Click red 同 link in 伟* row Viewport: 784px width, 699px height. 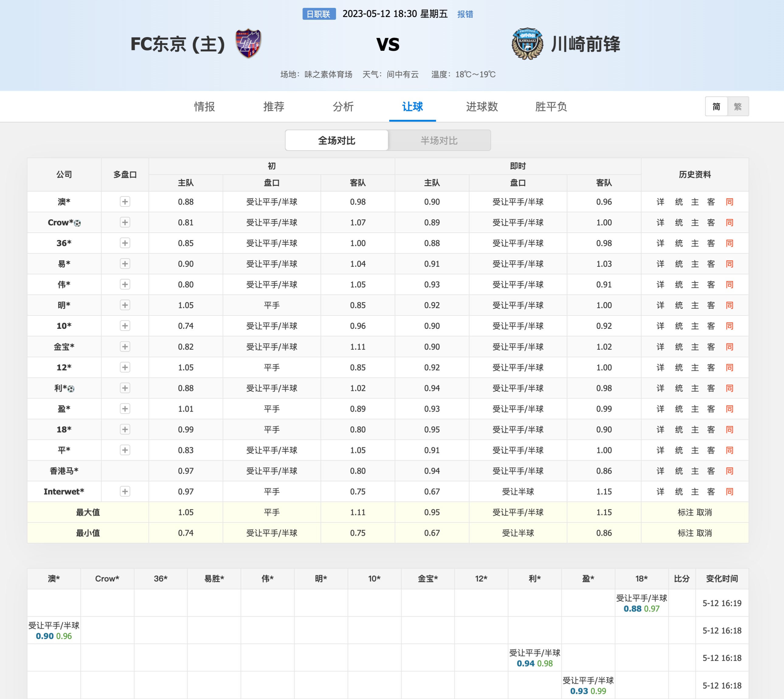point(730,285)
